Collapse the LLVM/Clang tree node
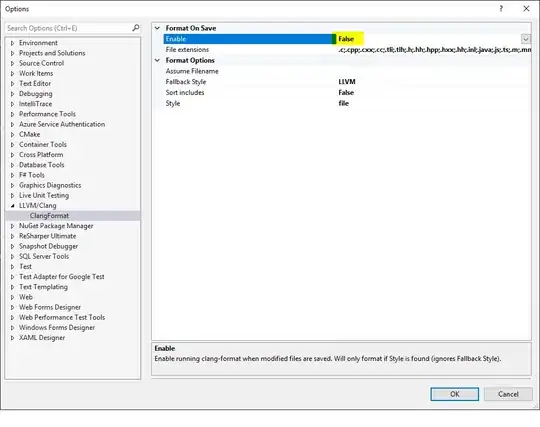 (x=12, y=206)
